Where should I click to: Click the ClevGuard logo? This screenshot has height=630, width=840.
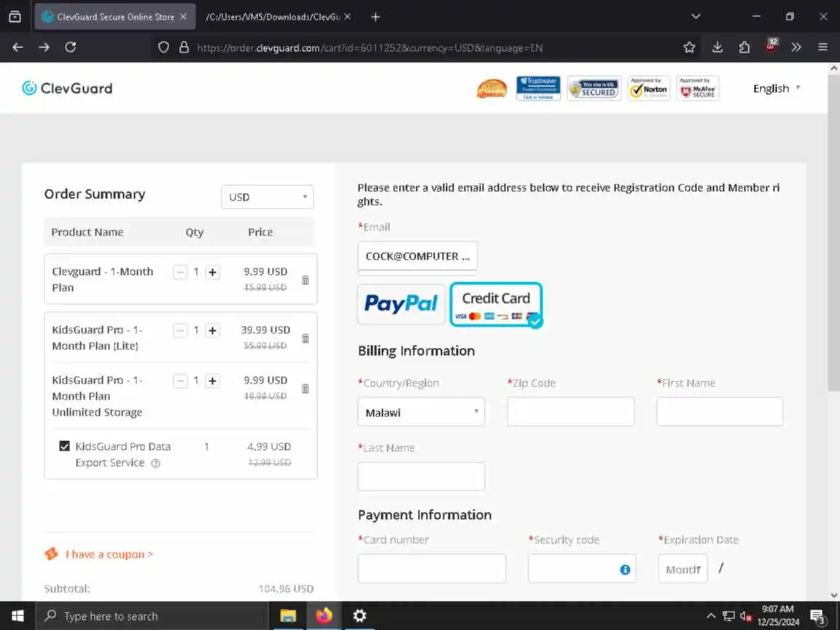pos(68,87)
